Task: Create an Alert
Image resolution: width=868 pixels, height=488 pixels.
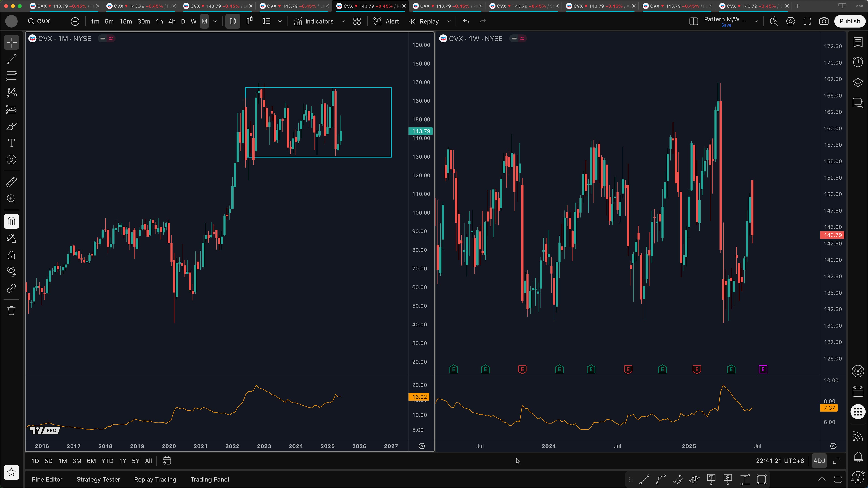Action: 386,21
